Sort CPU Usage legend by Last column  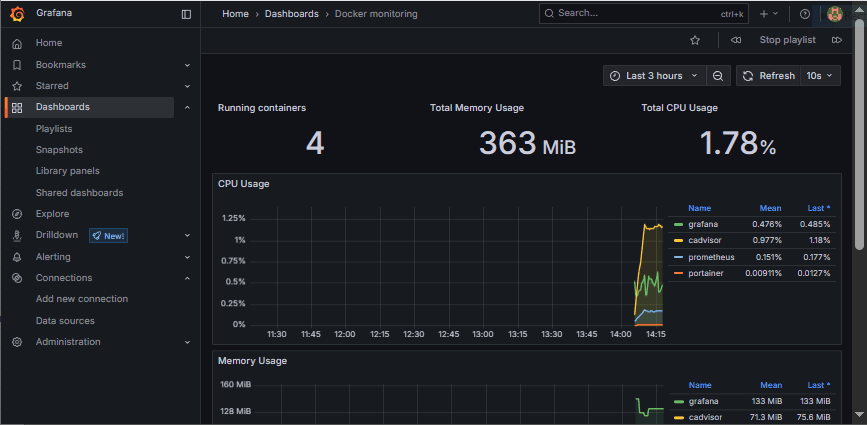point(819,208)
